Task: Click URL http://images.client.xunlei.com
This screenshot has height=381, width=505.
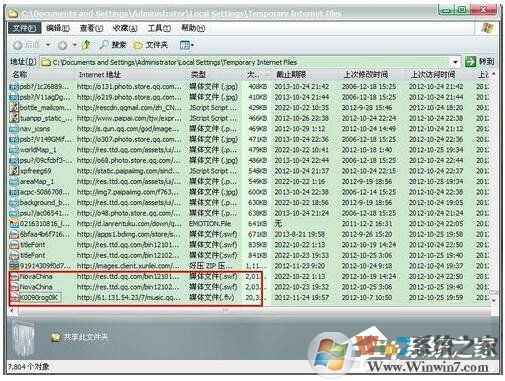Action: [x=128, y=266]
